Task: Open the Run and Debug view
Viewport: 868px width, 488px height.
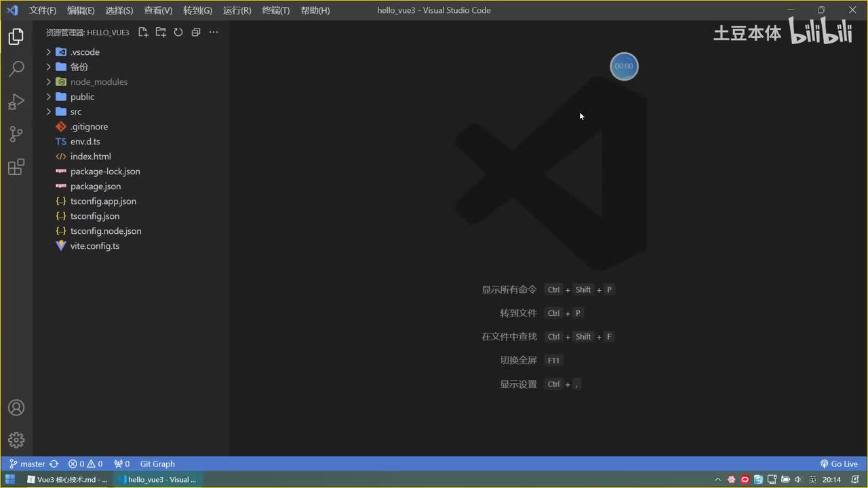Action: (16, 102)
